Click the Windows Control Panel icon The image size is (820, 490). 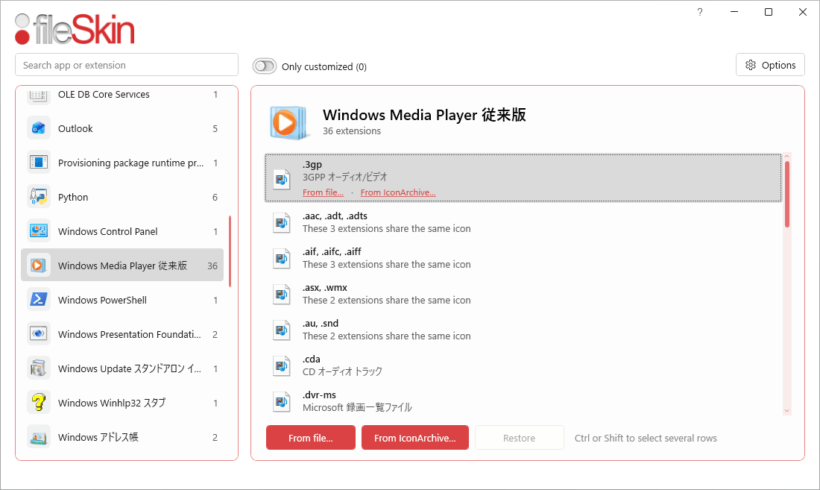(38, 231)
